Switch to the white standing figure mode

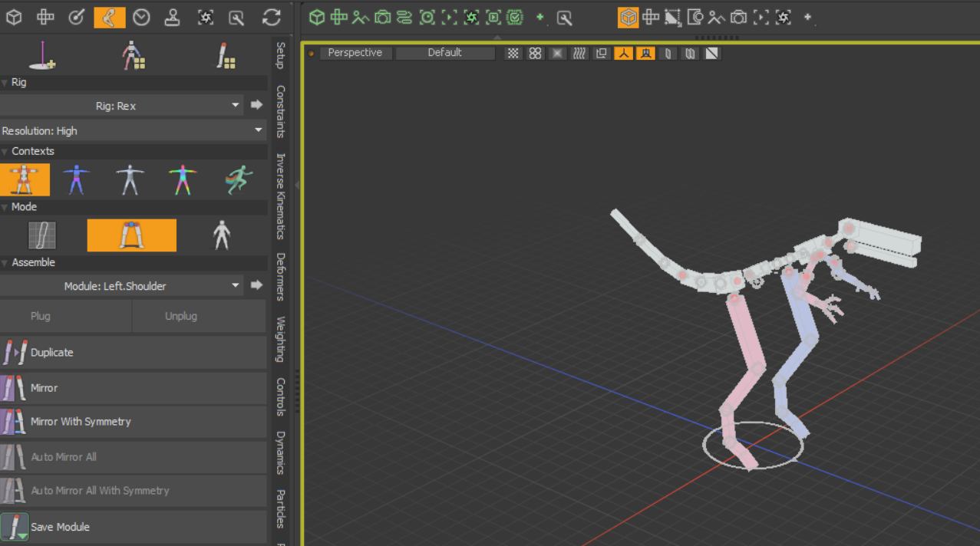[x=222, y=235]
